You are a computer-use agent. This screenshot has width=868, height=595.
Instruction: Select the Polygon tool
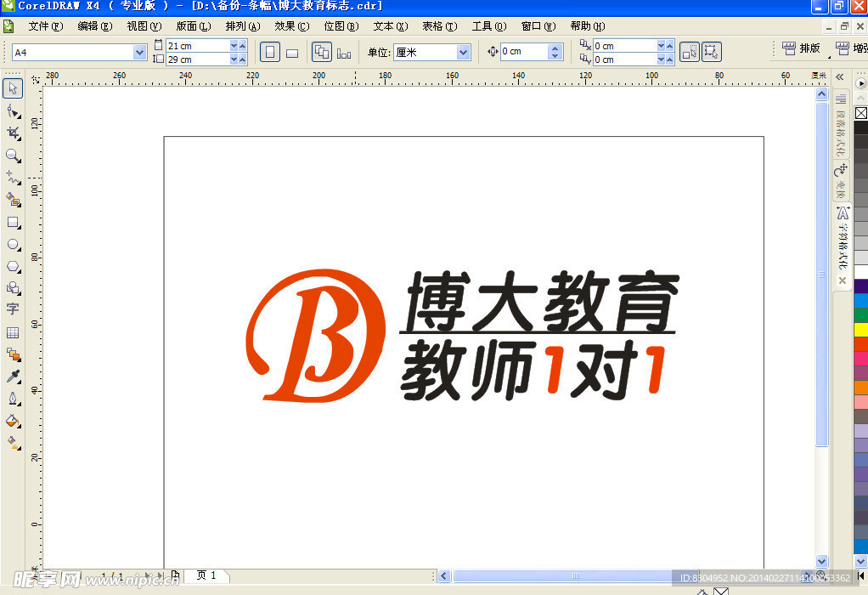click(x=13, y=266)
